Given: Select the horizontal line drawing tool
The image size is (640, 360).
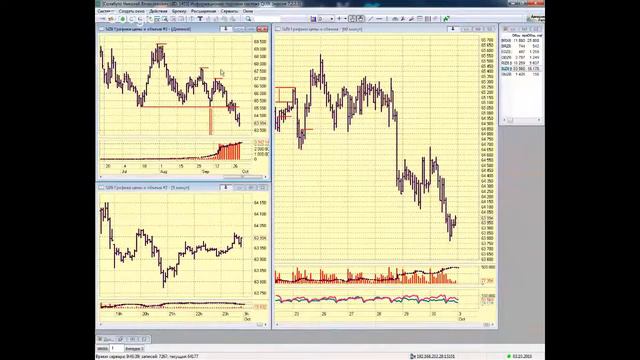Looking at the screenshot, I should (x=379, y=19).
